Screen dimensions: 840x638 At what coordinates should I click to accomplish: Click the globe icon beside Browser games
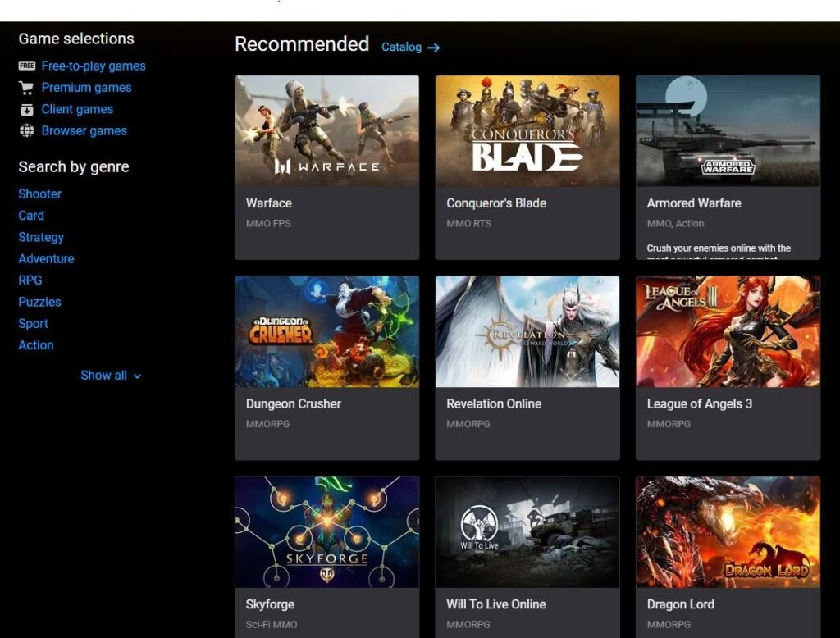pyautogui.click(x=27, y=130)
